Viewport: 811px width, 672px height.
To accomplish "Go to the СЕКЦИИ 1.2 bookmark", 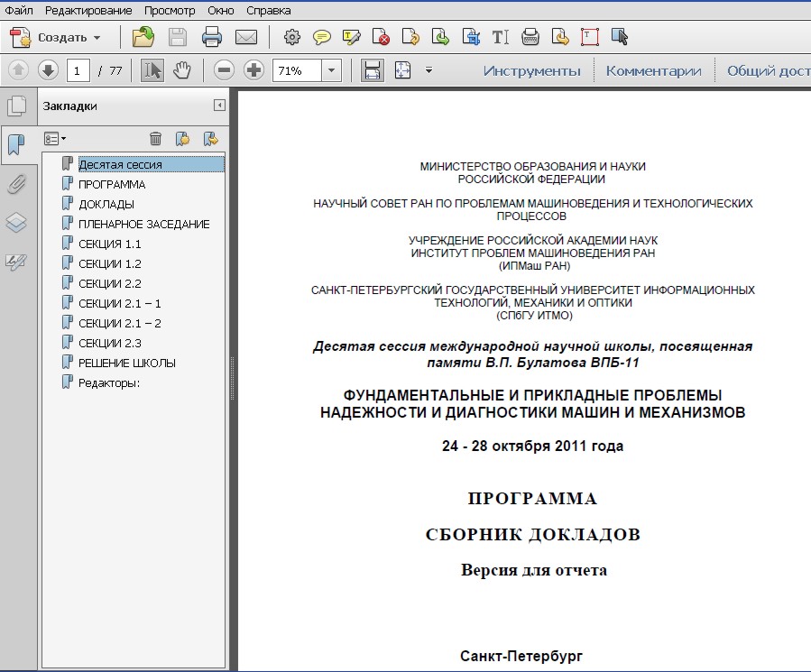I will (x=110, y=263).
